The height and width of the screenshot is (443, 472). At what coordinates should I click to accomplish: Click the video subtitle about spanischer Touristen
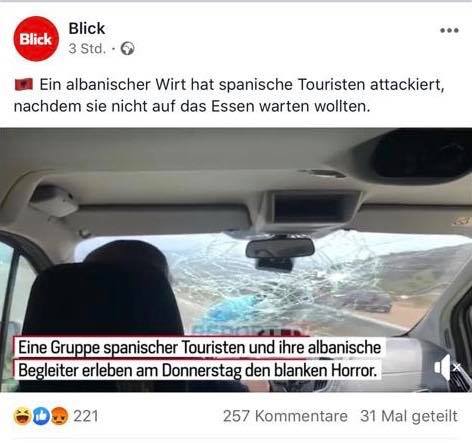(x=199, y=359)
